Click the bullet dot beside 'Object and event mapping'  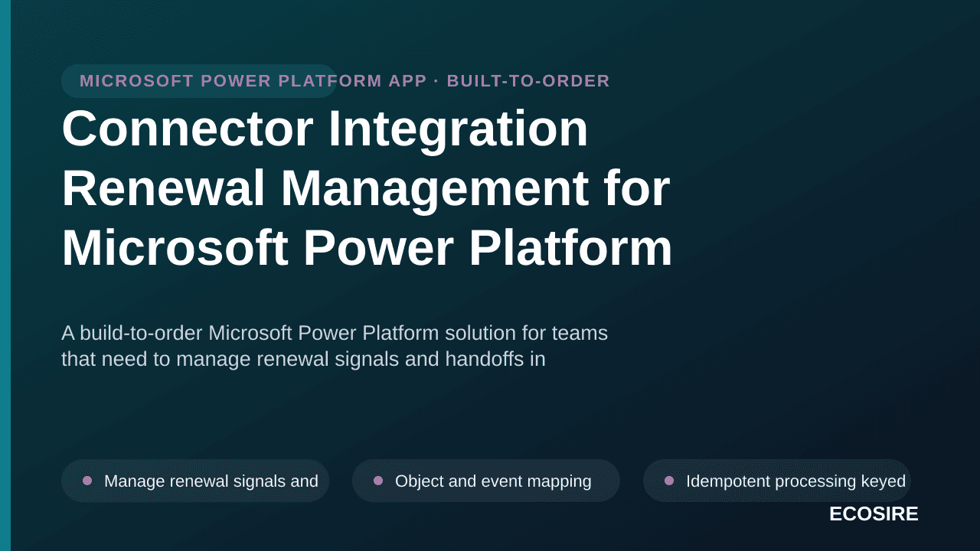[x=378, y=481]
